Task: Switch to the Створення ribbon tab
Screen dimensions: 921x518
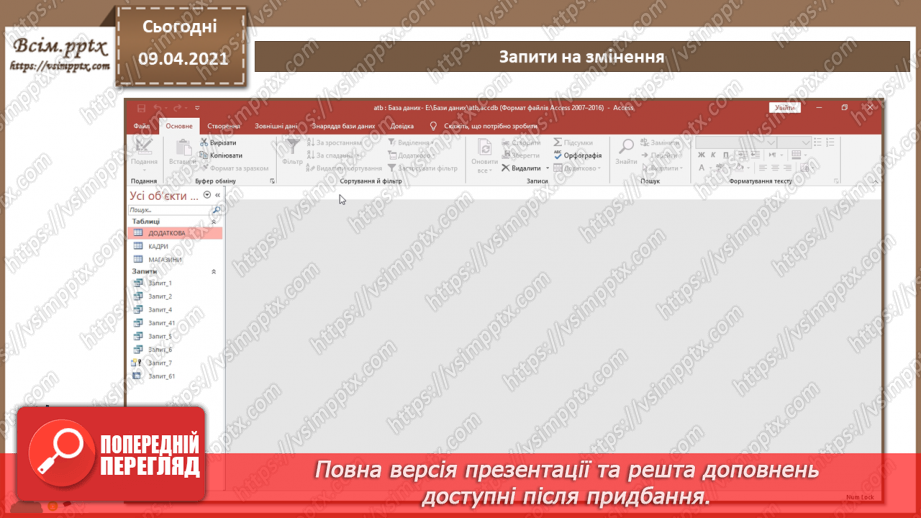Action: [x=223, y=126]
